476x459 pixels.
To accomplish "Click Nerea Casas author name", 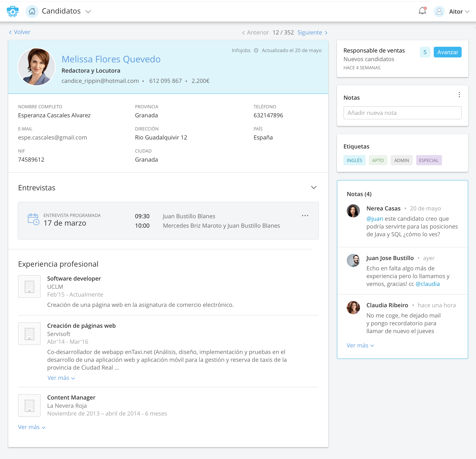I will (x=383, y=208).
